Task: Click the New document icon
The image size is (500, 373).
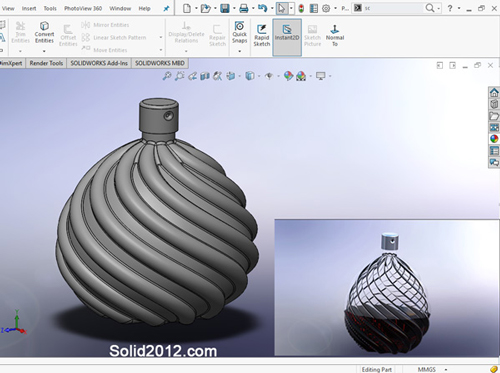Action: [x=187, y=8]
